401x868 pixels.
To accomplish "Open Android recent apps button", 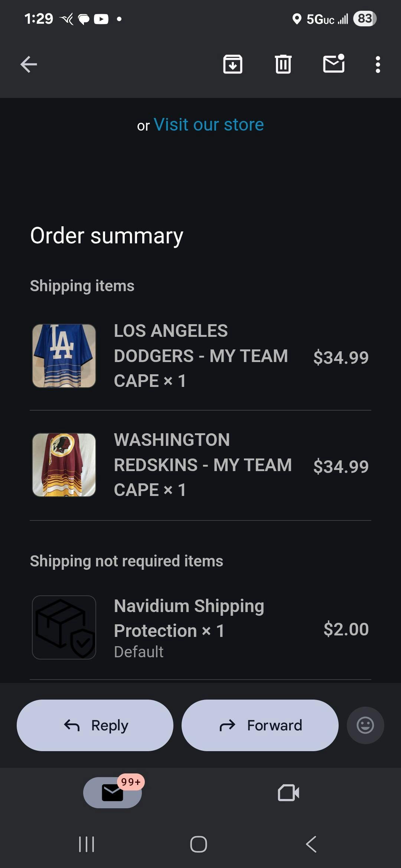I will [x=87, y=844].
